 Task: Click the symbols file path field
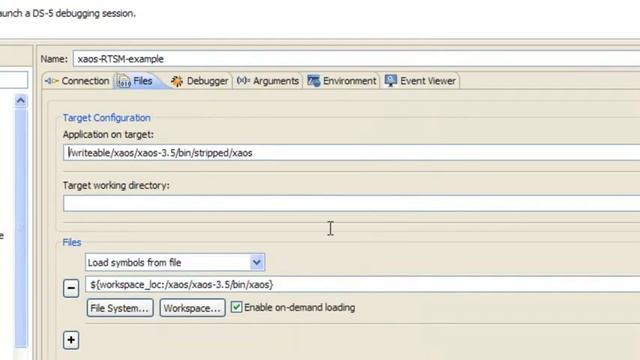pyautogui.click(x=362, y=284)
